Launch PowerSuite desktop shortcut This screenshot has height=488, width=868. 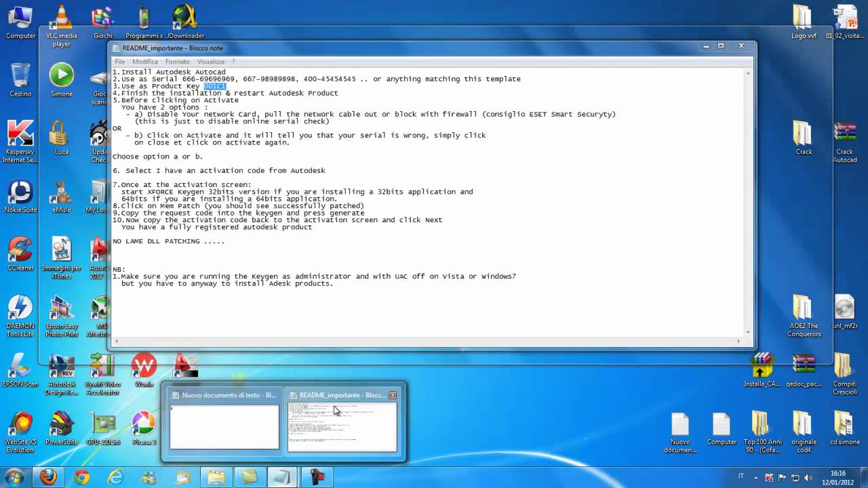pyautogui.click(x=62, y=429)
